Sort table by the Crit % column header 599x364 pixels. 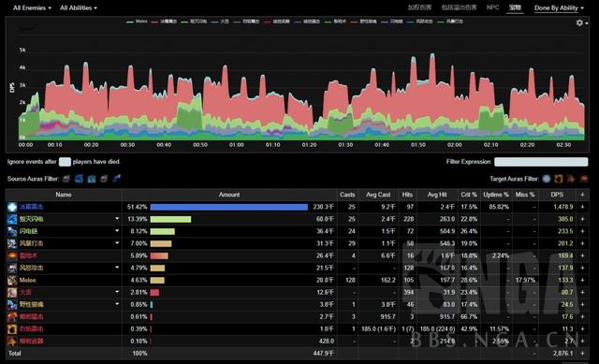[x=469, y=195]
